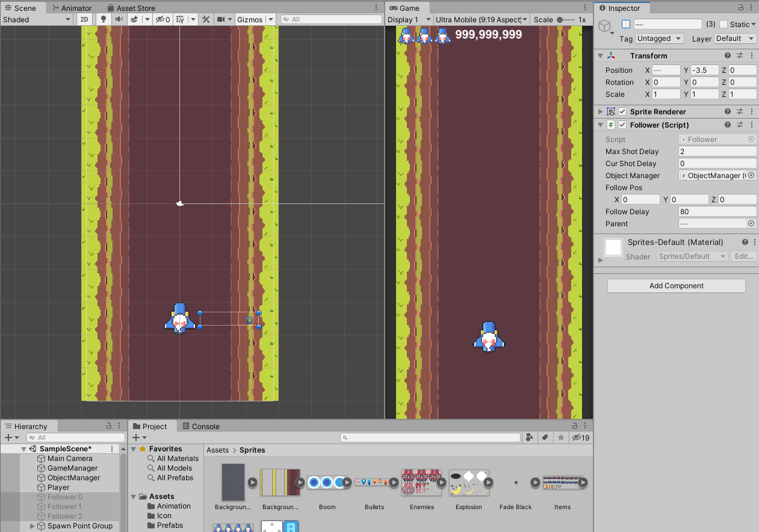This screenshot has width=759, height=532.
Task: Click the Scene view search field
Action: [331, 19]
